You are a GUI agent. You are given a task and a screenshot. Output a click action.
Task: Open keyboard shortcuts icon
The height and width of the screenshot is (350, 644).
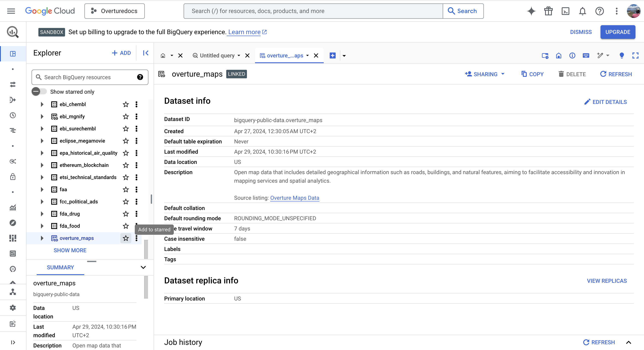pyautogui.click(x=586, y=55)
